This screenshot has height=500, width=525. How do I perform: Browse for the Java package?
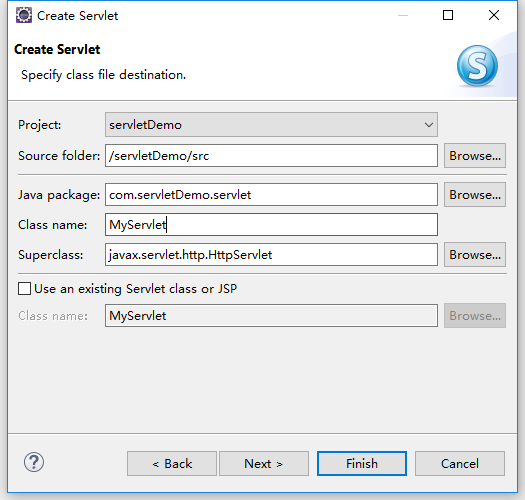click(x=475, y=195)
